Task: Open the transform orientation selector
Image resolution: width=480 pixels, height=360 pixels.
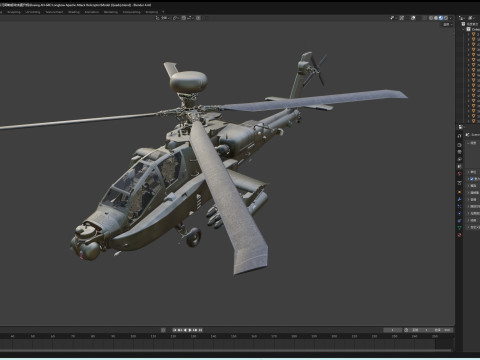Action: click(163, 18)
